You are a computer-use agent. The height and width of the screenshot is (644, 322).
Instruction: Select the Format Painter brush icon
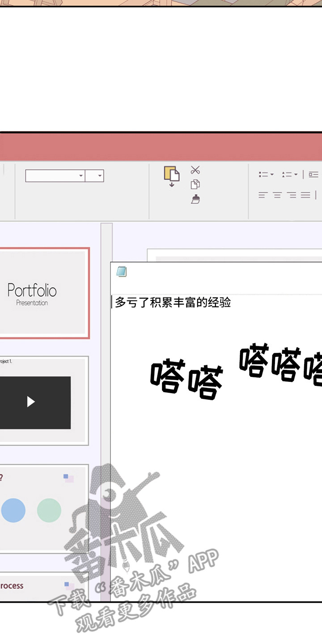pyautogui.click(x=195, y=199)
